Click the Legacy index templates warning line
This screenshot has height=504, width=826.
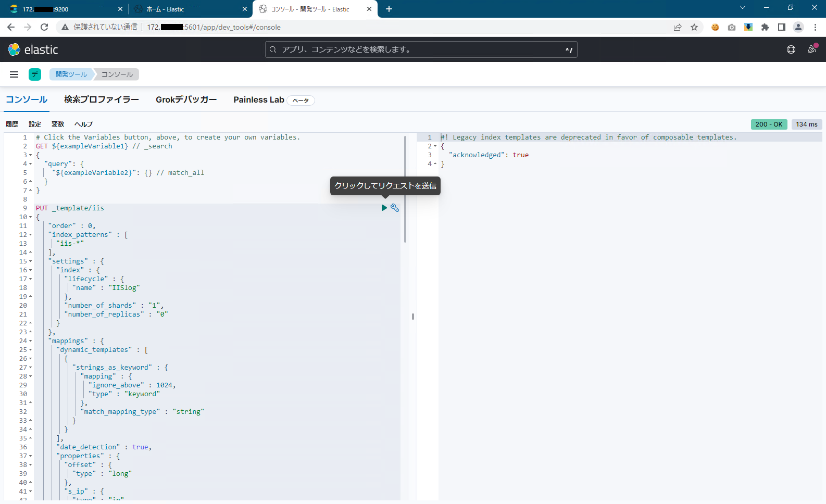tap(589, 137)
